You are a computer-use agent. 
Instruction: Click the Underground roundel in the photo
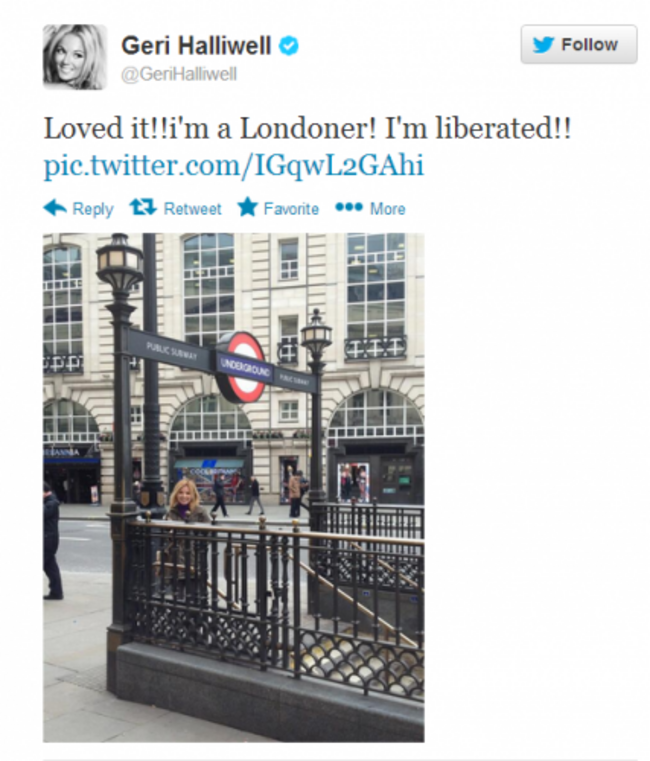tap(242, 367)
